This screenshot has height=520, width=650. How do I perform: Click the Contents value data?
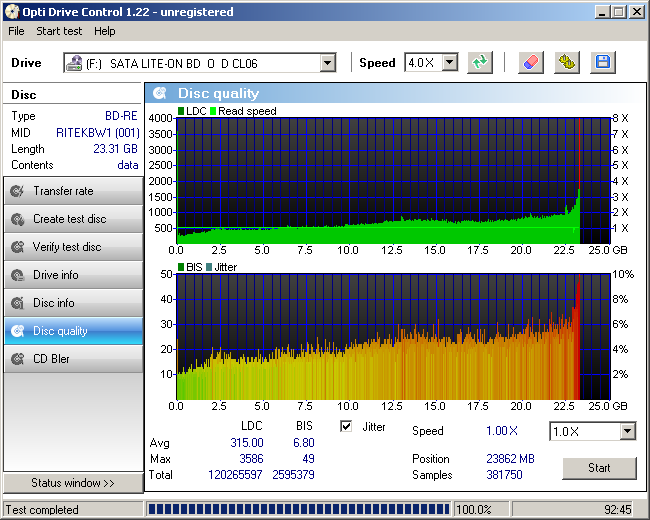pos(128,165)
